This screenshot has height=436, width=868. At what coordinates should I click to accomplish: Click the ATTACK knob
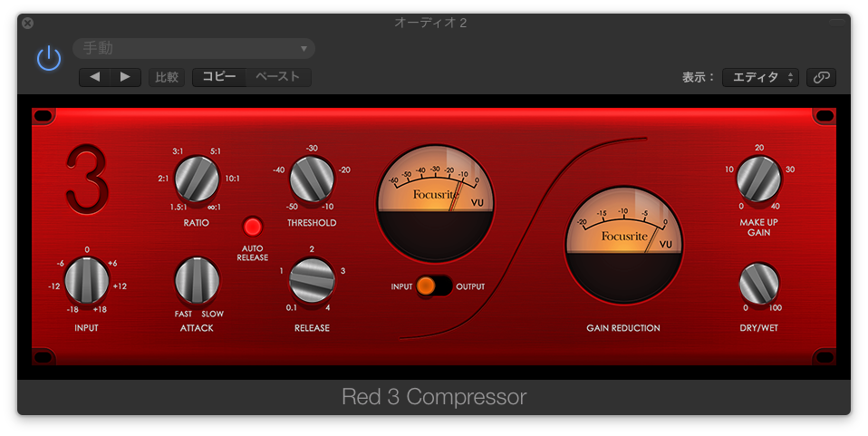pos(198,280)
